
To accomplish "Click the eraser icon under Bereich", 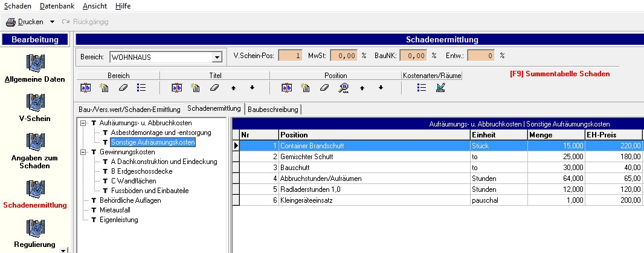I will tap(123, 87).
